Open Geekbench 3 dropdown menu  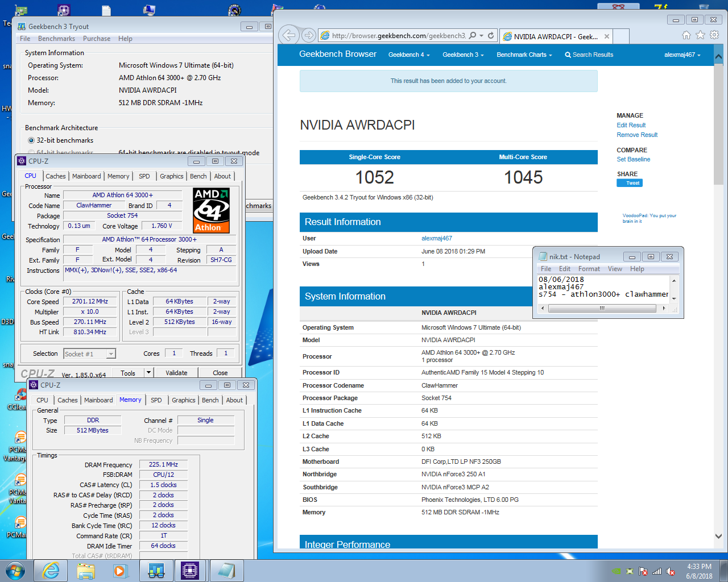[463, 55]
